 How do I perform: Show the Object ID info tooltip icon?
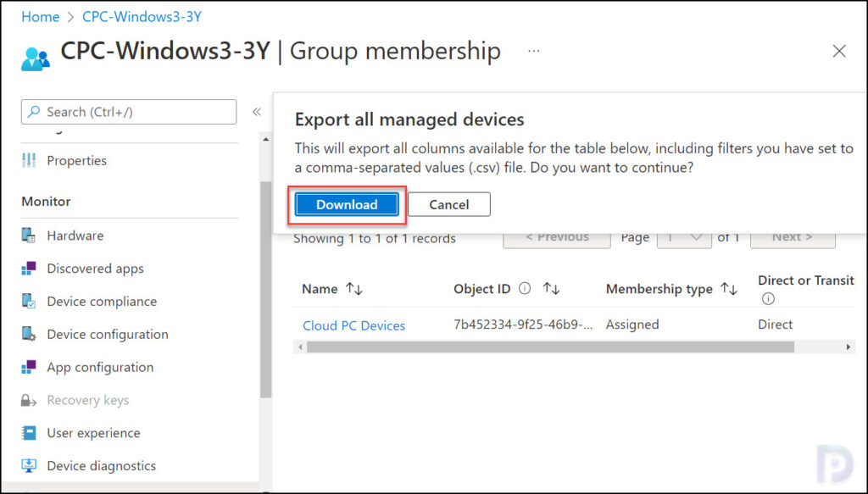coord(525,288)
